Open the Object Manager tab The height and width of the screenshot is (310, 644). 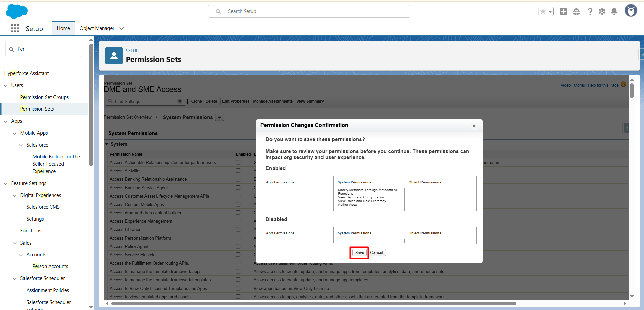(x=97, y=28)
